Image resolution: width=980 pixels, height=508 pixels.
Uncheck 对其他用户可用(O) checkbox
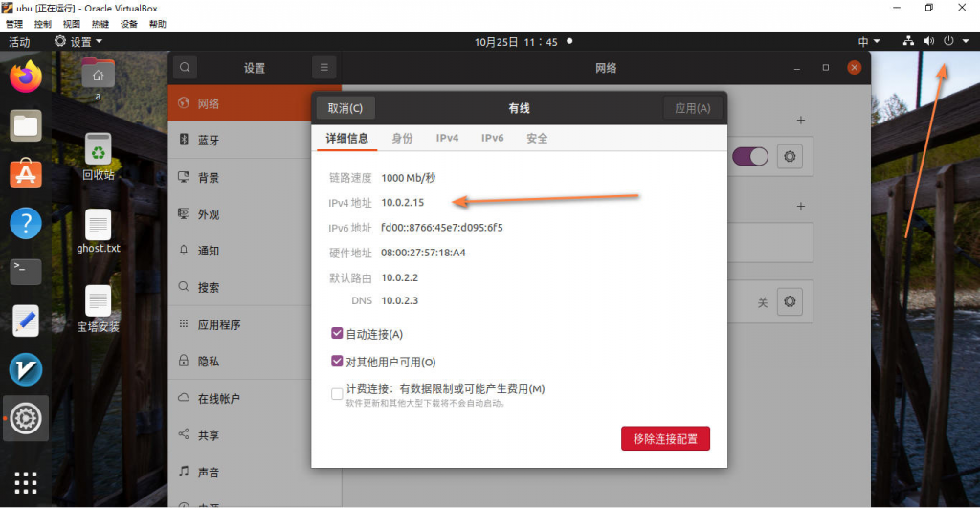tap(337, 362)
